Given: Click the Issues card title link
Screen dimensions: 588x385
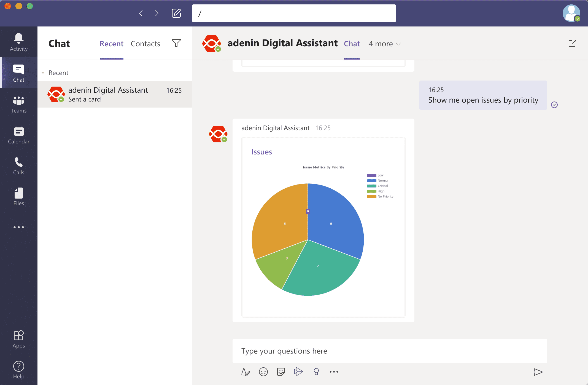Looking at the screenshot, I should tap(261, 152).
